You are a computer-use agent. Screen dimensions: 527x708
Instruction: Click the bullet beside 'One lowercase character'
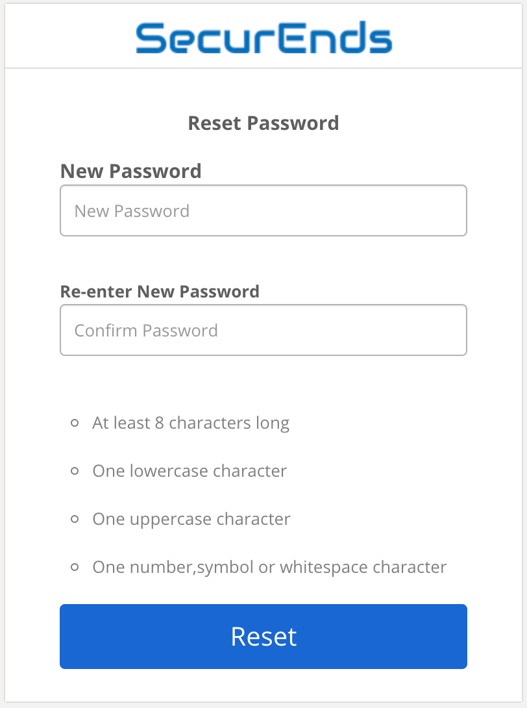tap(75, 471)
